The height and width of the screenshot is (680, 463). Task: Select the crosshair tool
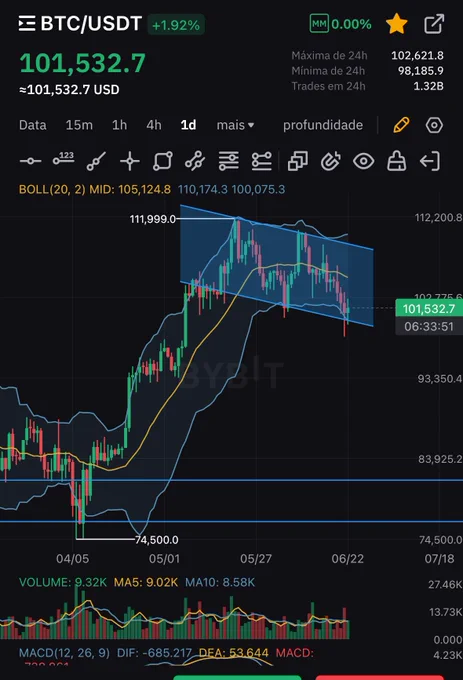[x=130, y=161]
